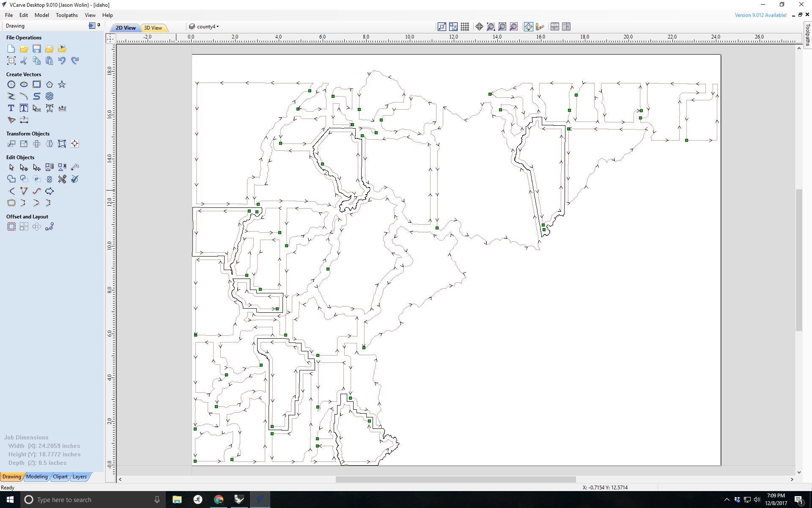This screenshot has height=508, width=812.
Task: Select the Draw Text tool
Action: pos(11,108)
